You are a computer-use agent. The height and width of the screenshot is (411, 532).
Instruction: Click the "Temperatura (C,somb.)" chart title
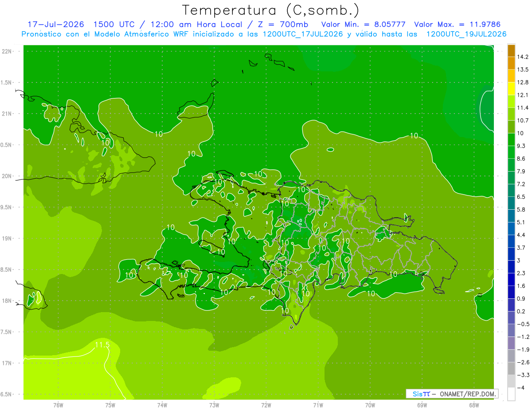click(x=270, y=11)
